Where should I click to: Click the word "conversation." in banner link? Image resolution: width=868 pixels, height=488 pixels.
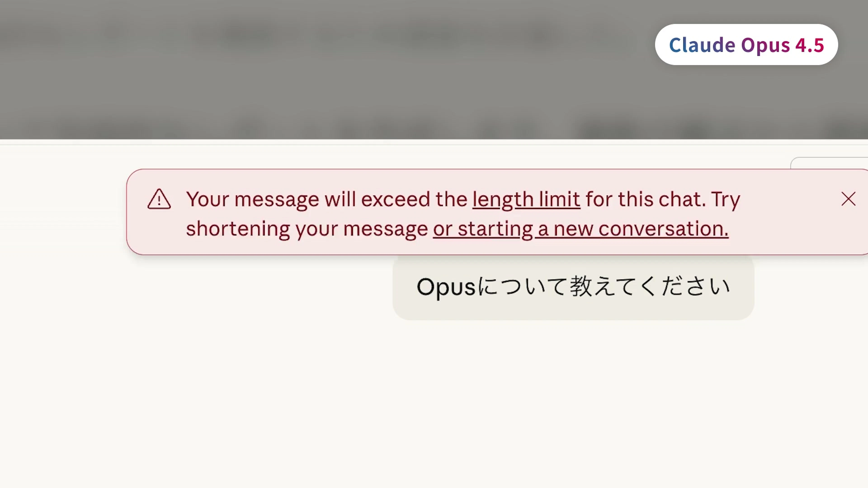pyautogui.click(x=663, y=229)
